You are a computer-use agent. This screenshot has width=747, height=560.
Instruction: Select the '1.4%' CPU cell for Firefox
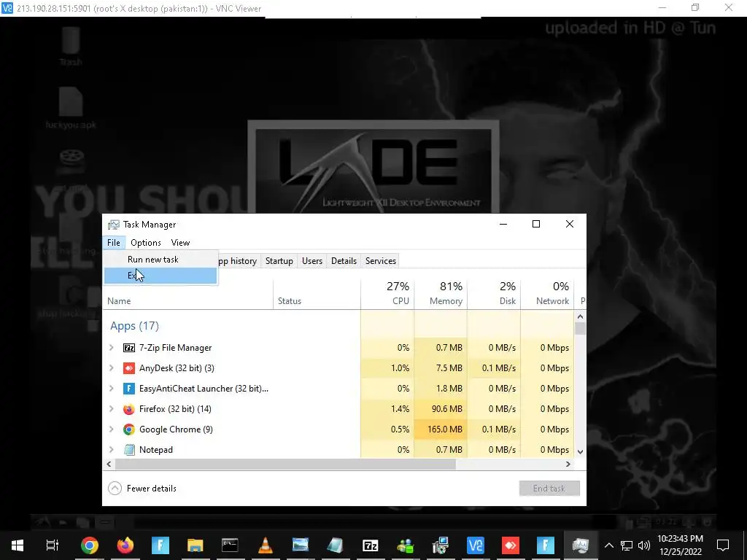point(387,409)
